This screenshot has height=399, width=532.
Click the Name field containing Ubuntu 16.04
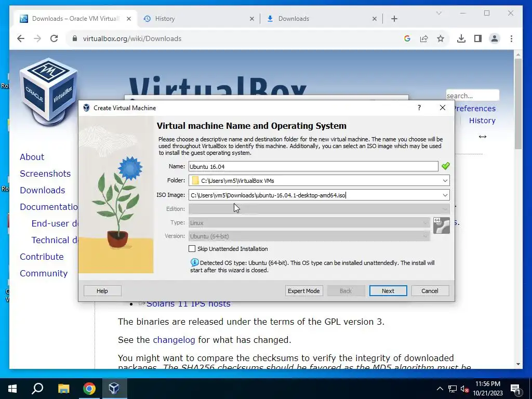click(313, 166)
